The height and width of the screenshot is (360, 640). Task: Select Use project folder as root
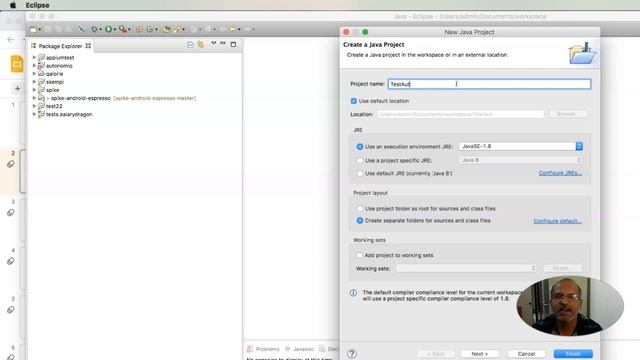pos(360,209)
